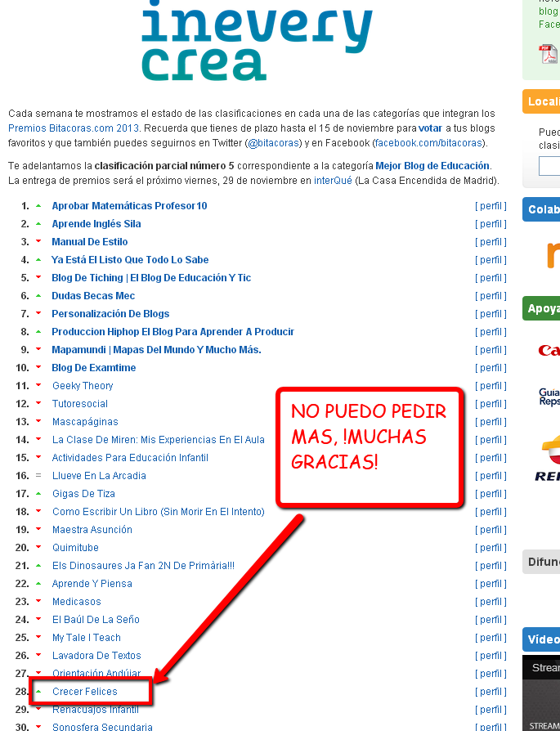This screenshot has width=560, height=731.
Task: Open the Mejor Blog de Educación category
Action: coord(432,165)
